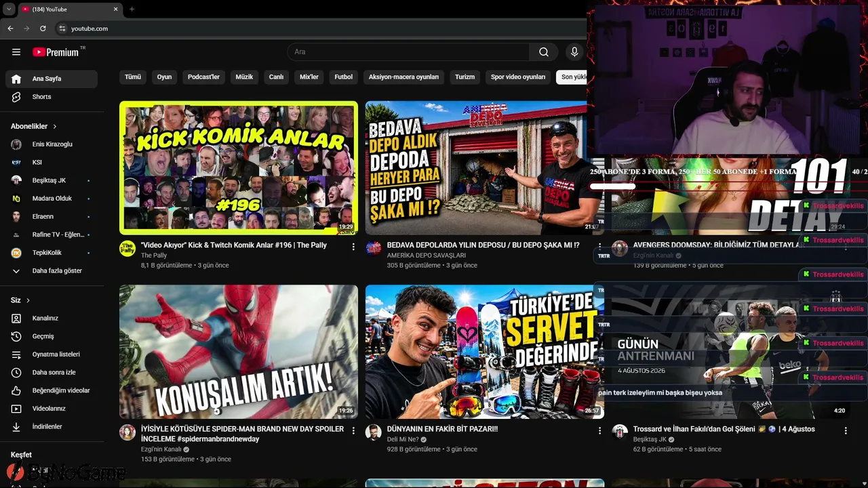Click the magnifier search button
The width and height of the screenshot is (868, 488).
tap(544, 52)
